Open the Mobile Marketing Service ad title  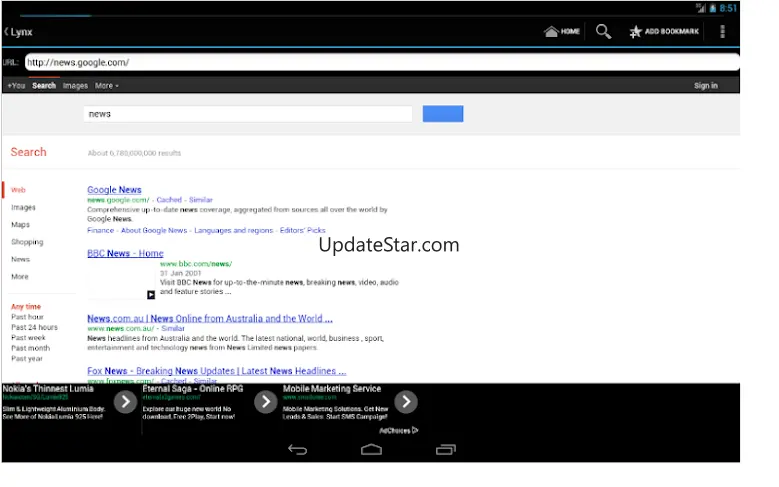[x=332, y=389]
